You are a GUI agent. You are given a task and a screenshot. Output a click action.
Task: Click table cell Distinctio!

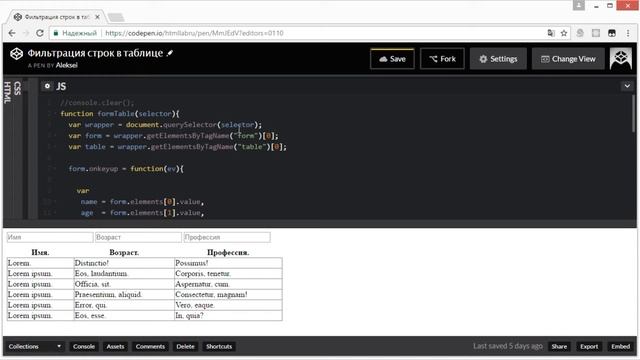[124, 263]
